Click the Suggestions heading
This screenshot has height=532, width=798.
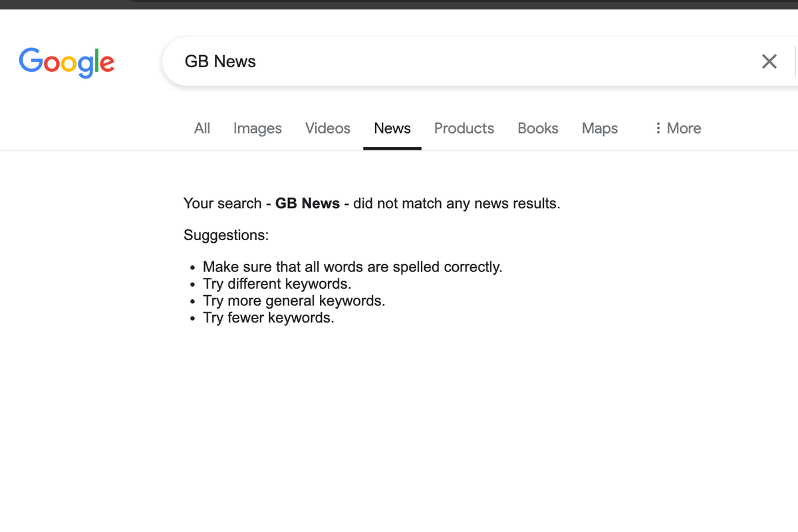(226, 235)
